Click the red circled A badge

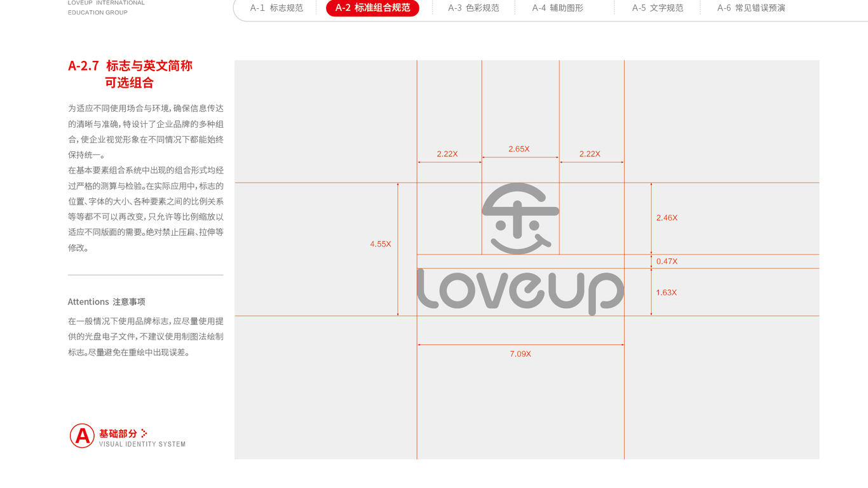[x=82, y=435]
